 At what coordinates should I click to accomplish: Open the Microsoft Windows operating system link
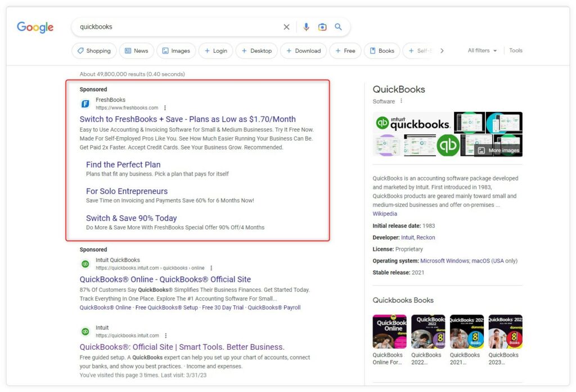point(444,261)
